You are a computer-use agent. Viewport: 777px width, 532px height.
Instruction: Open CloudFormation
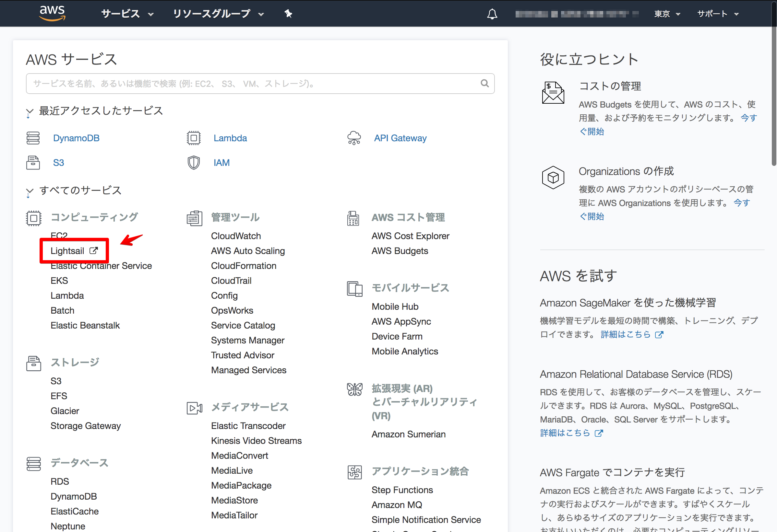[244, 266]
